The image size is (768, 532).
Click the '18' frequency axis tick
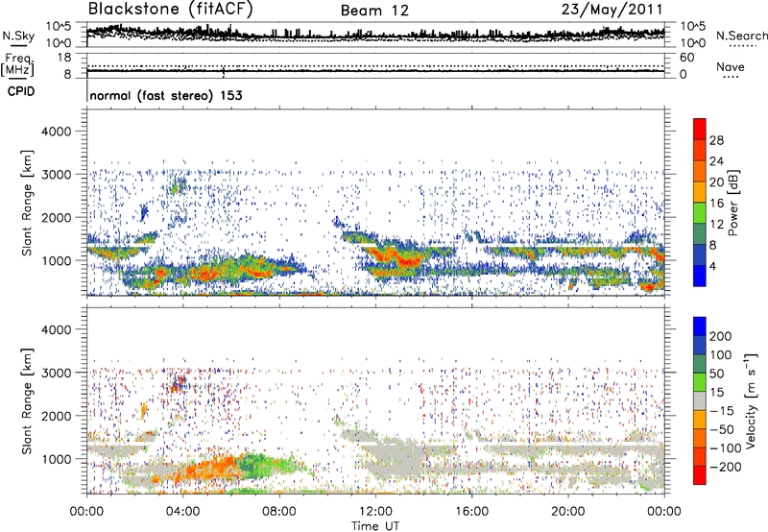(64, 58)
